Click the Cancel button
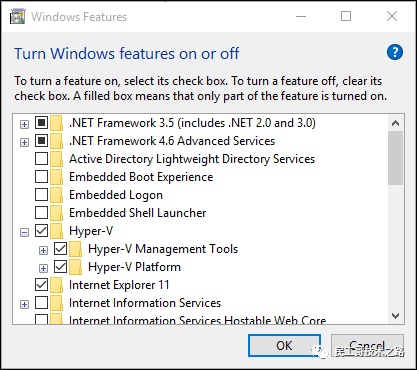 point(367,346)
